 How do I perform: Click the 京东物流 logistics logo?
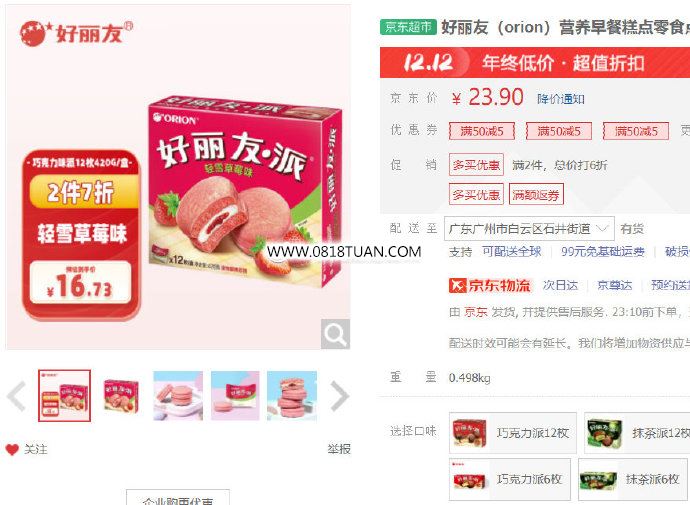490,285
